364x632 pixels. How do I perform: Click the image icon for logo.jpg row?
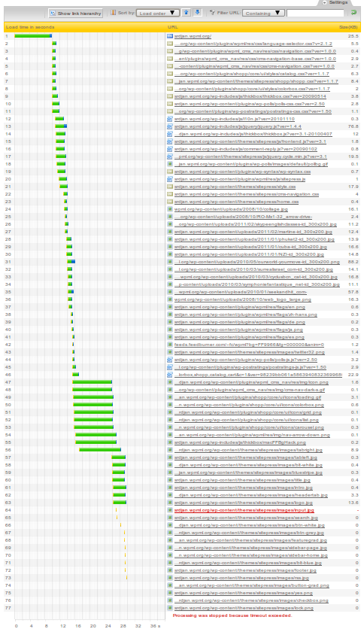170,503
